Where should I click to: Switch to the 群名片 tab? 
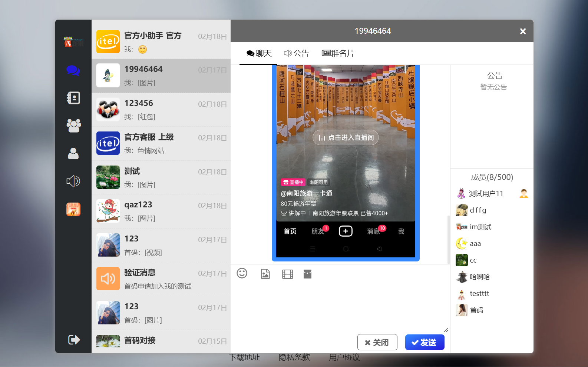[338, 53]
